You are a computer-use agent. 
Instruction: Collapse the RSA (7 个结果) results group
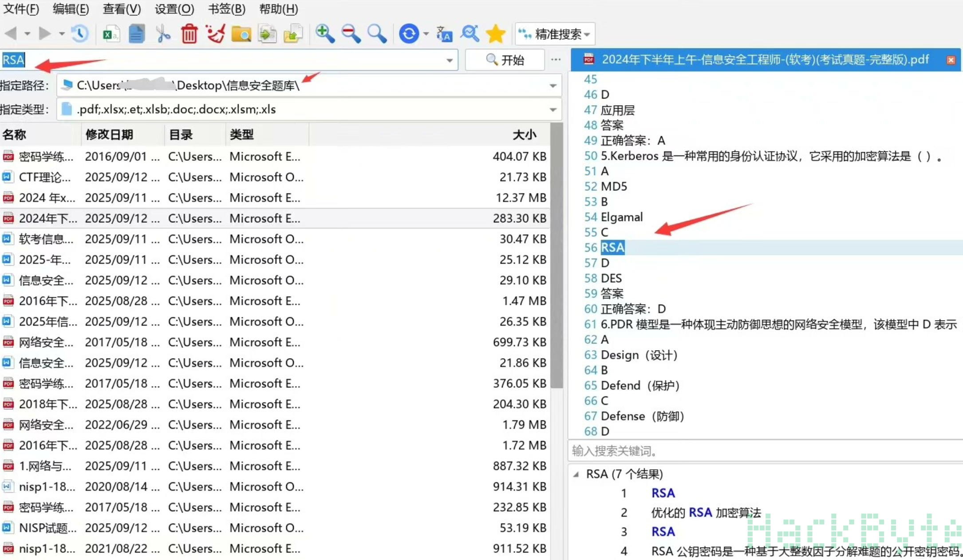click(x=576, y=474)
